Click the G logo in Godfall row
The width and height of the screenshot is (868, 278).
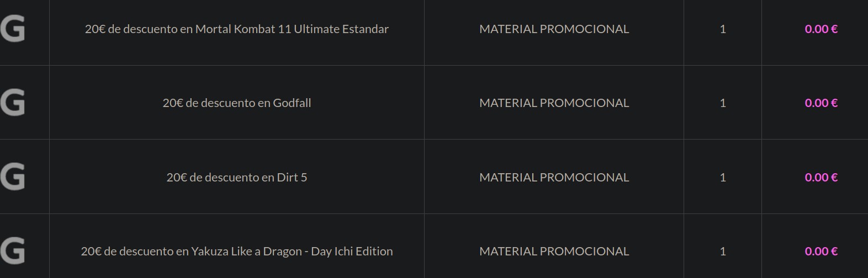point(13,103)
